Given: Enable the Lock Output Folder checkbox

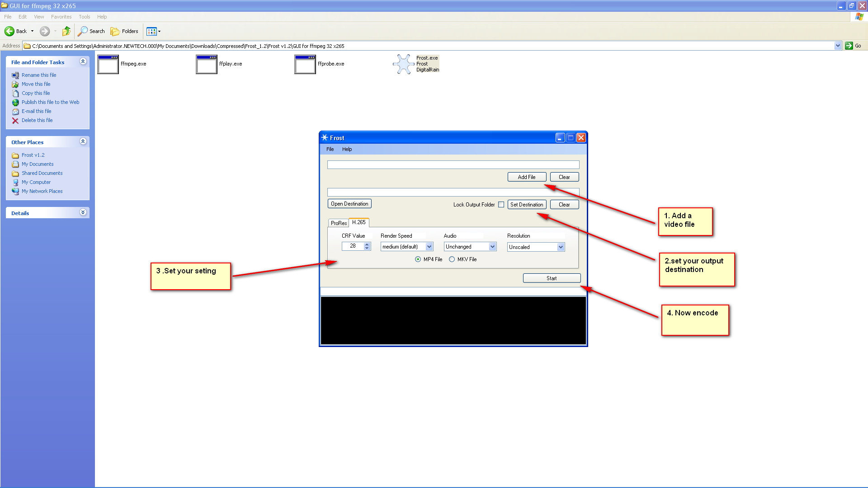Looking at the screenshot, I should pos(501,205).
